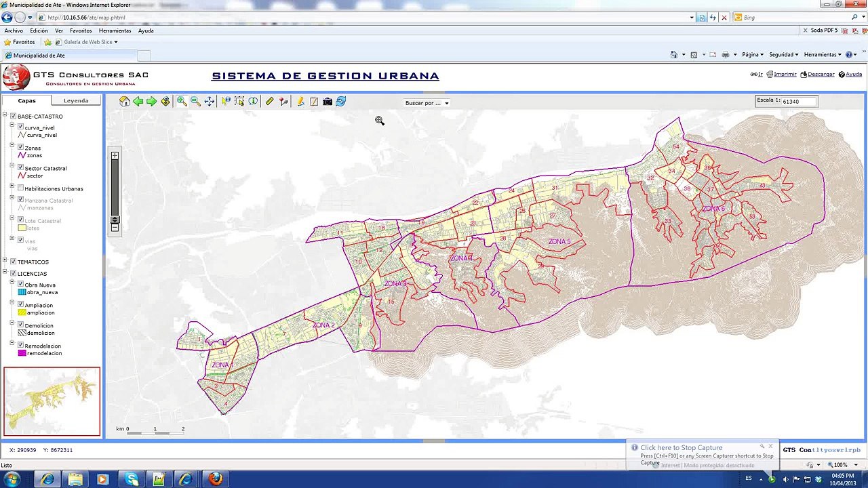This screenshot has width=868, height=488.
Task: Click the Descargar link
Action: 817,75
